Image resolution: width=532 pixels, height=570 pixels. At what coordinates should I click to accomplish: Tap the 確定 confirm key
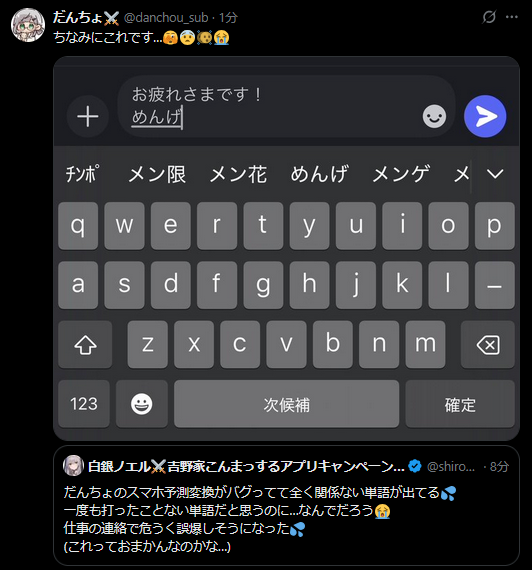pos(460,404)
